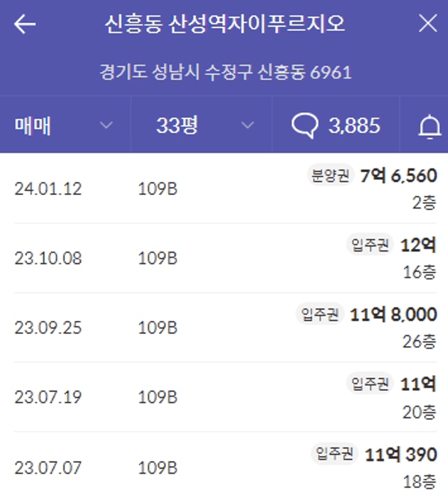Open the 23.09.25 transaction row
448x495 pixels.
click(225, 327)
